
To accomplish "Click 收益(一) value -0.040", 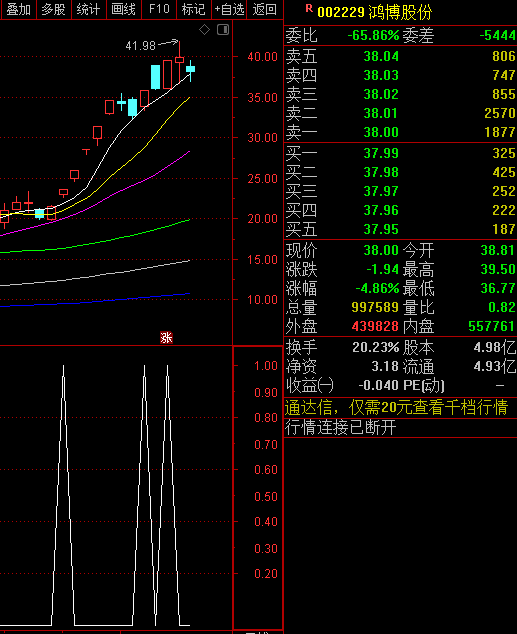I will pyautogui.click(x=378, y=385).
